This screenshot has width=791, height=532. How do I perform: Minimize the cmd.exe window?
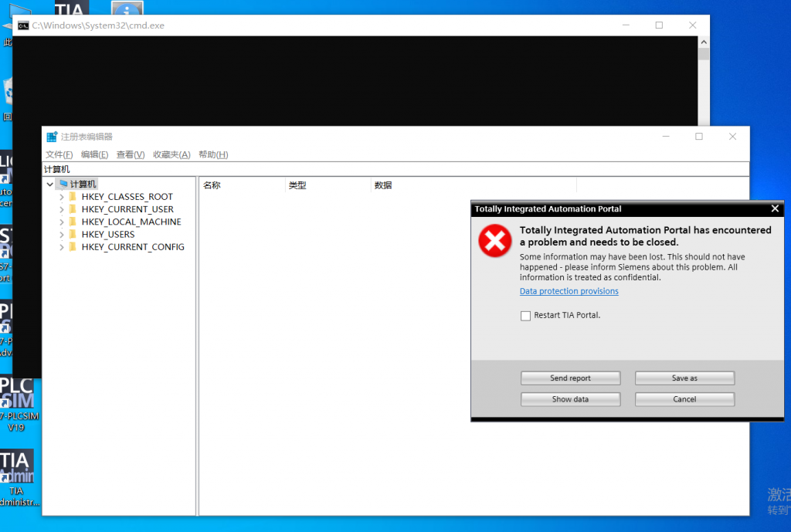point(626,25)
